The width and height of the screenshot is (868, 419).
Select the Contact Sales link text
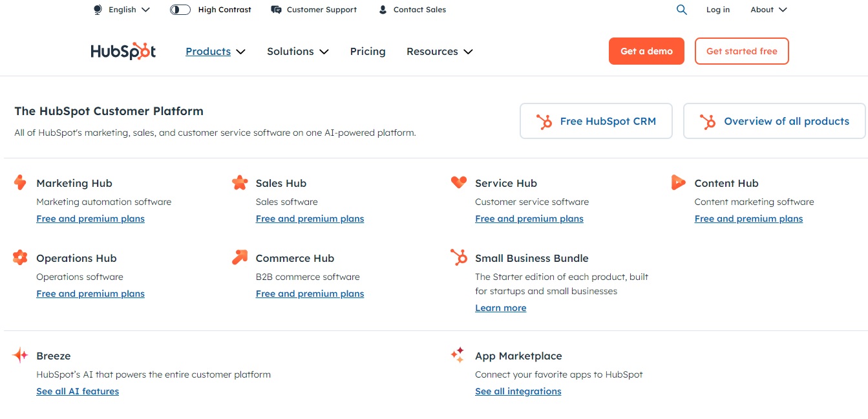coord(420,10)
